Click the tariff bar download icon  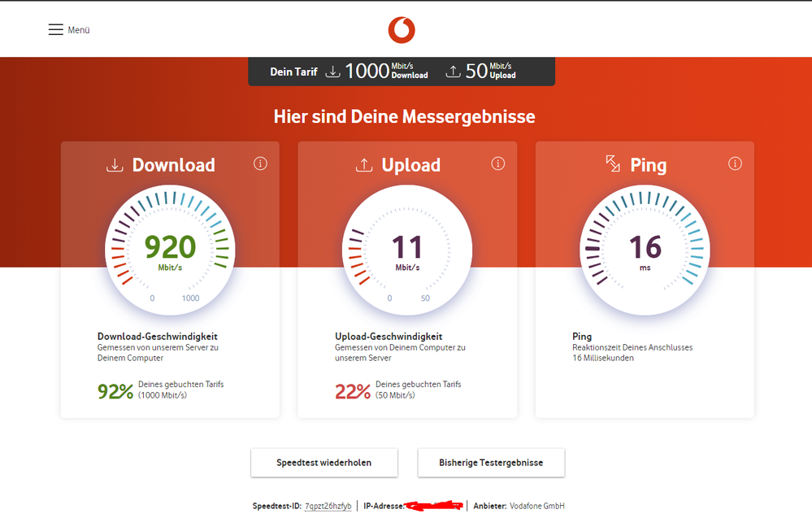point(333,72)
